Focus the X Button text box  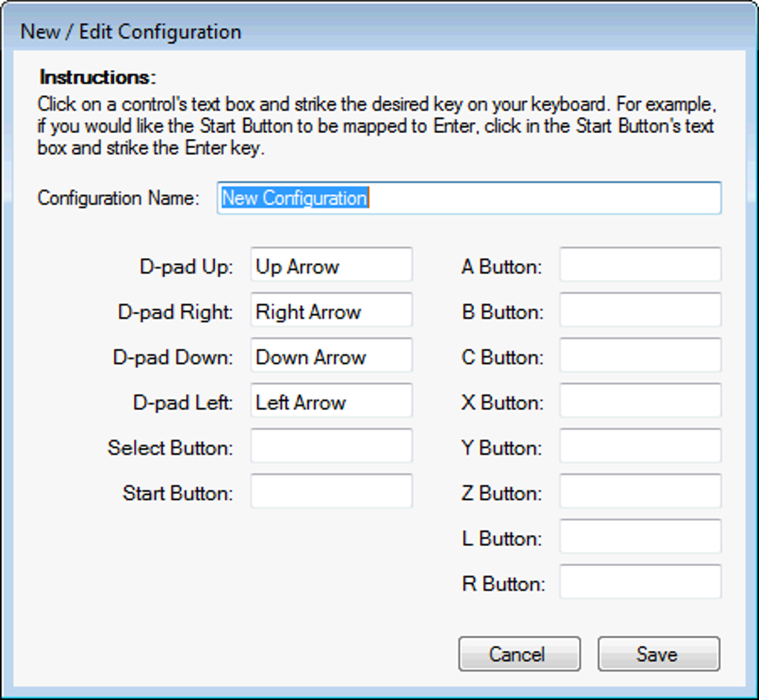(641, 400)
